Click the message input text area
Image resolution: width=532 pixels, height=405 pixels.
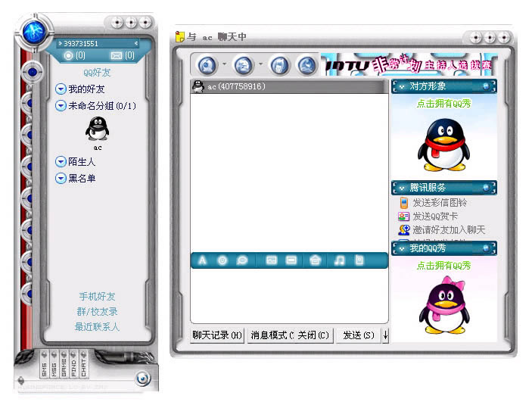point(289,295)
